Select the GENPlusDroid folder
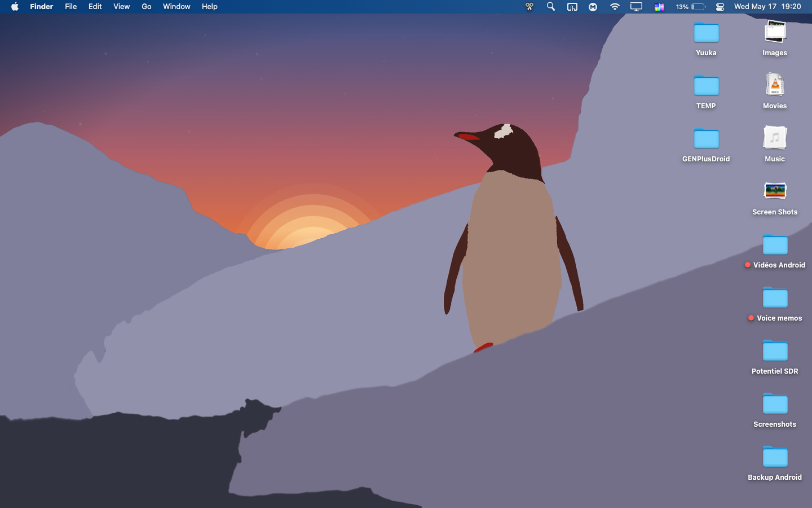This screenshot has height=508, width=812. [x=706, y=139]
